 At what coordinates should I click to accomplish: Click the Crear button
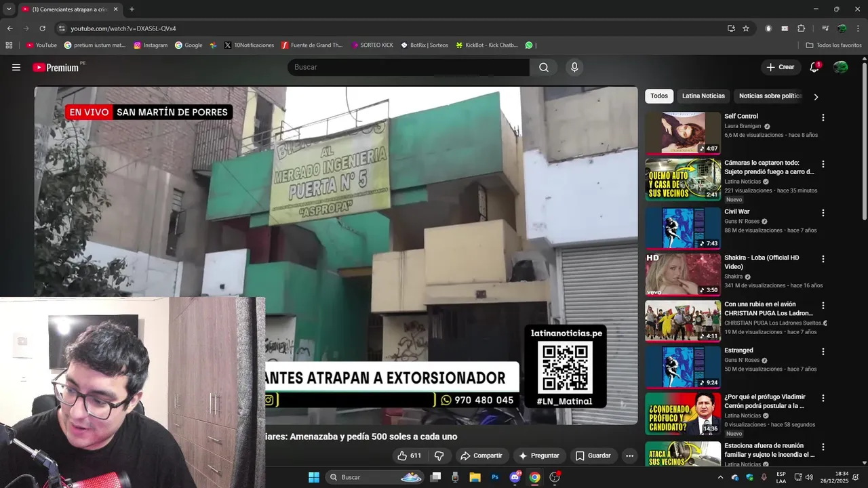click(x=780, y=67)
